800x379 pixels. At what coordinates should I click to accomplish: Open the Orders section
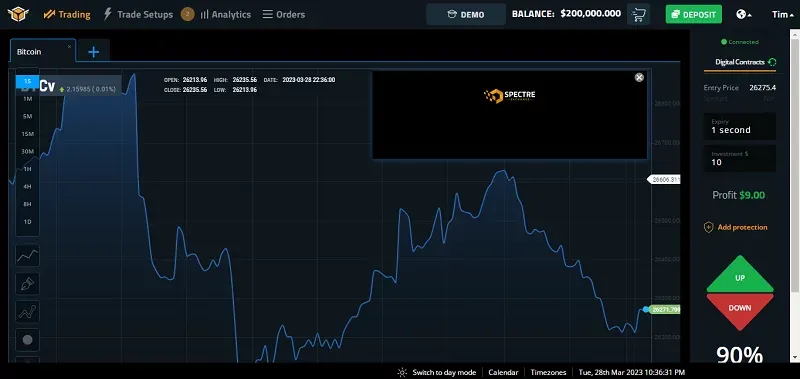(284, 14)
